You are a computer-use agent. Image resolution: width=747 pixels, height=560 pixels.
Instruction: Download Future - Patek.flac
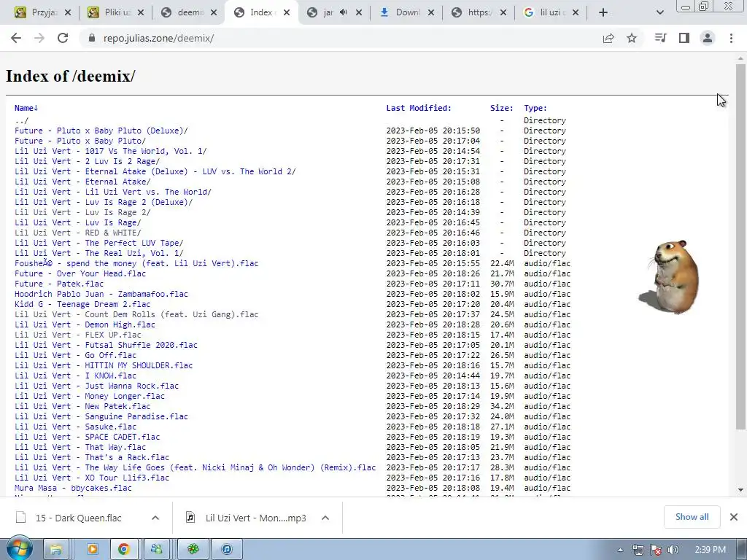pos(58,284)
